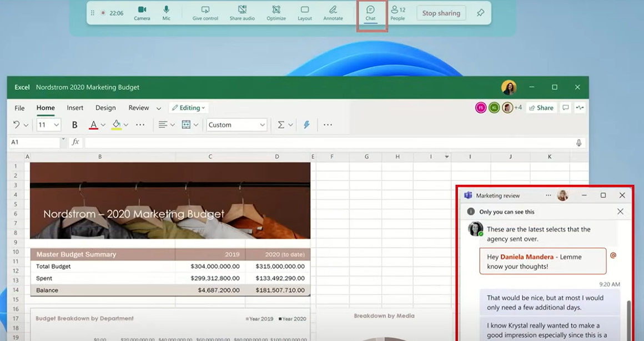Pin the sharing toolbar
This screenshot has width=644, height=341.
pos(481,13)
